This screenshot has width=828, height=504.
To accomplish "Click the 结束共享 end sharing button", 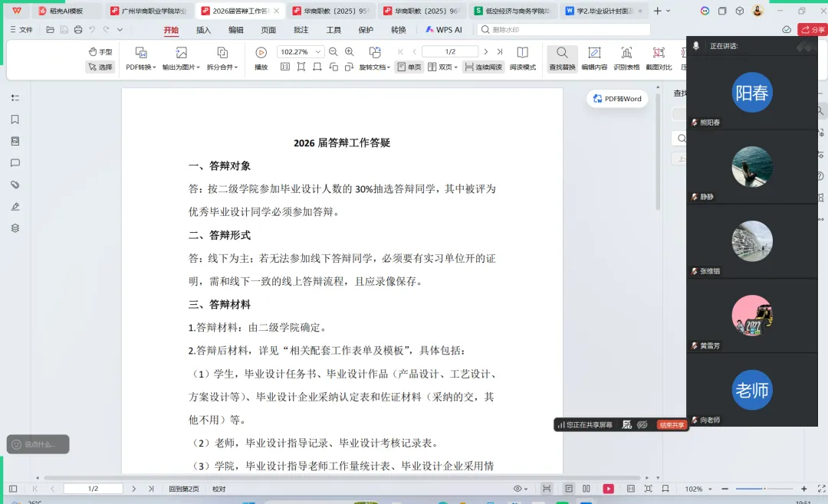I will click(x=672, y=424).
